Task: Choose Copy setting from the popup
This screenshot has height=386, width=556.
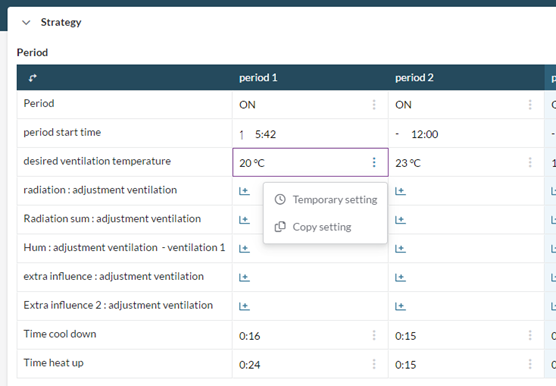Action: 326,227
